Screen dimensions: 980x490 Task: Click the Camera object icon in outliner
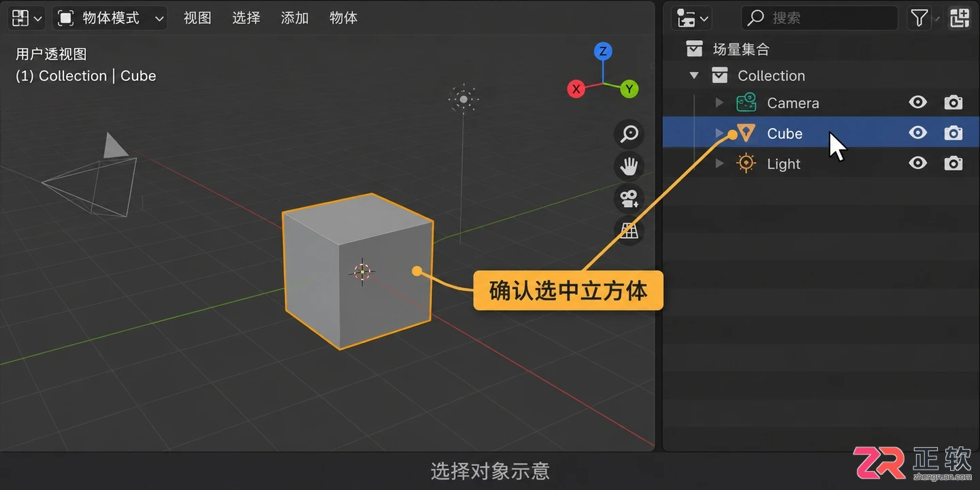[x=746, y=103]
